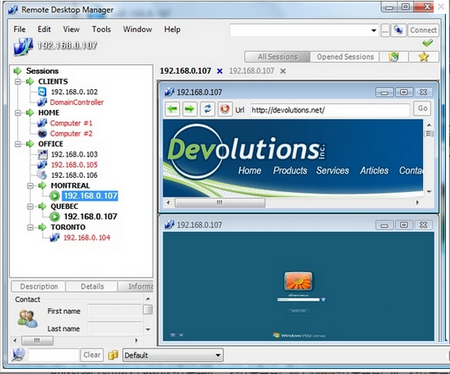Collapse the QUEBEC group

[x=30, y=207]
